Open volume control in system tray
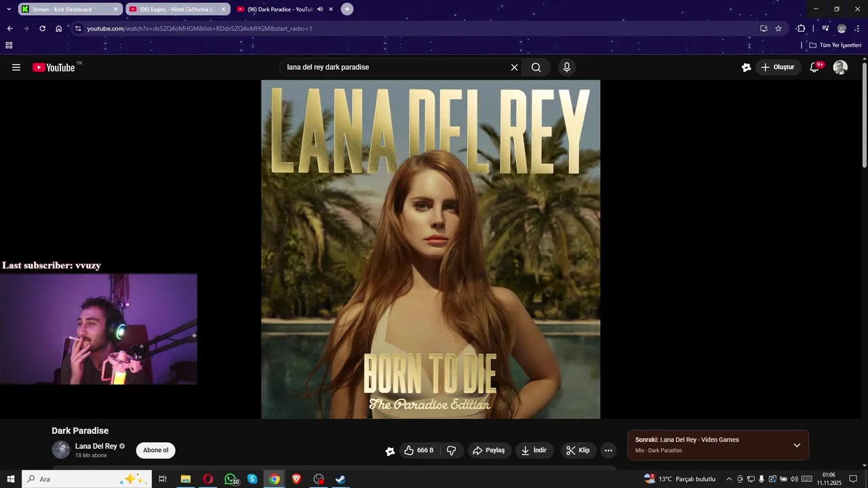 click(794, 479)
